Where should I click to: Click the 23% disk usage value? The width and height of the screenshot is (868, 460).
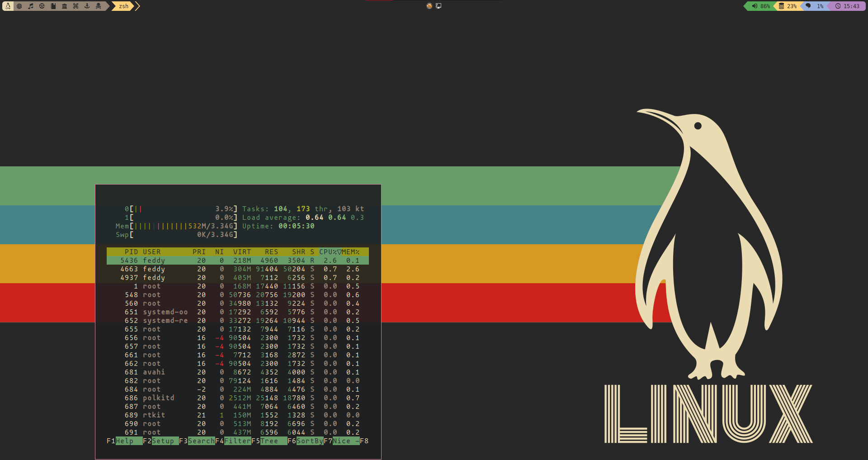(792, 6)
